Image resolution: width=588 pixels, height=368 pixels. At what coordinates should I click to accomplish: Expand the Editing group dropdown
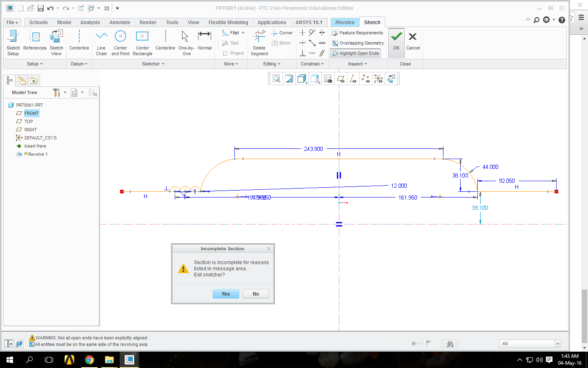pyautogui.click(x=272, y=64)
